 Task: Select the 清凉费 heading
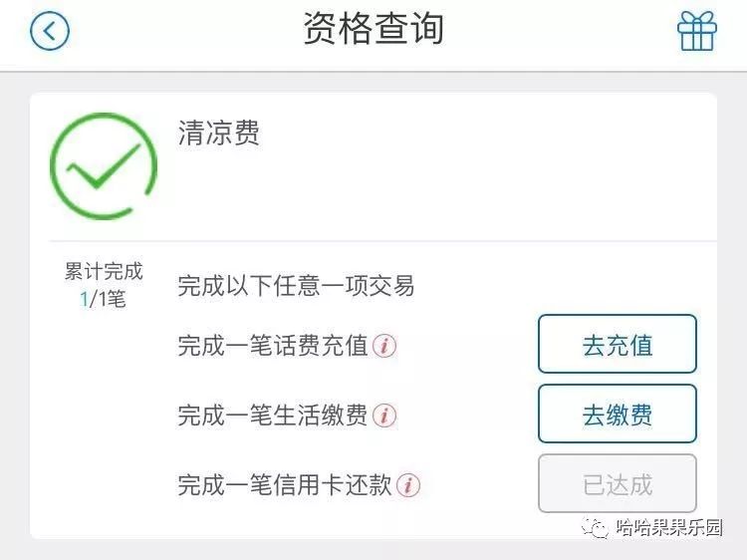219,135
